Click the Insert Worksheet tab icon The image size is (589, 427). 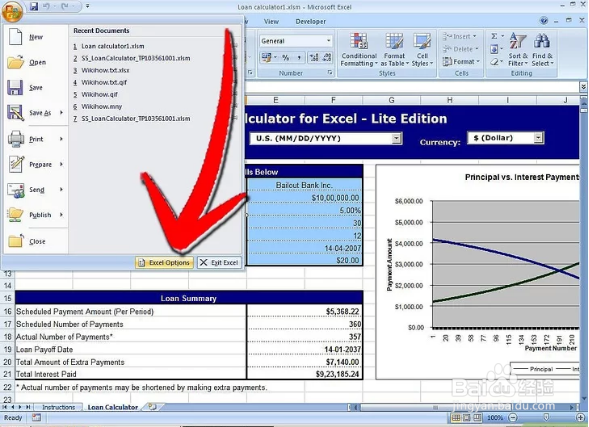(152, 406)
